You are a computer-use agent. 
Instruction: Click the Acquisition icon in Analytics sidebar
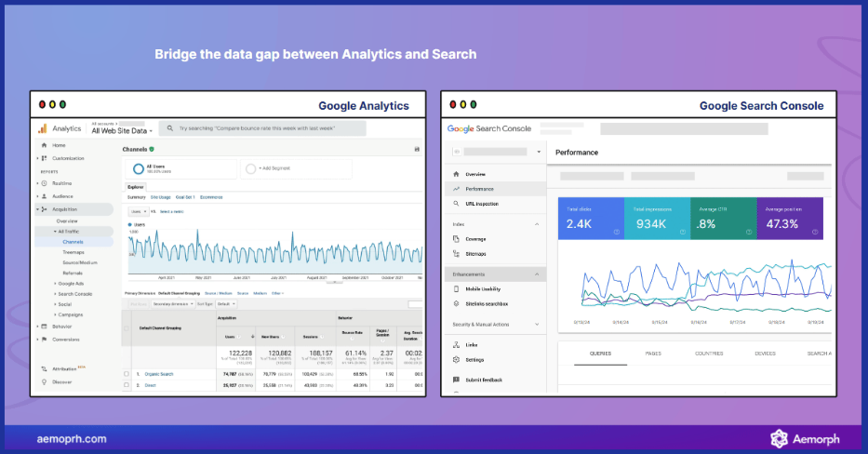44,209
